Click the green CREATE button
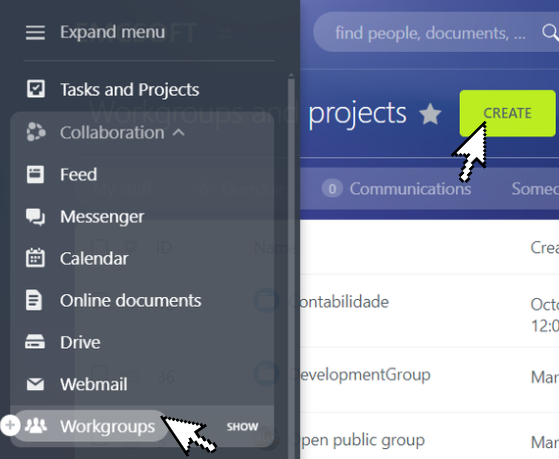The height and width of the screenshot is (459, 559). tap(507, 113)
